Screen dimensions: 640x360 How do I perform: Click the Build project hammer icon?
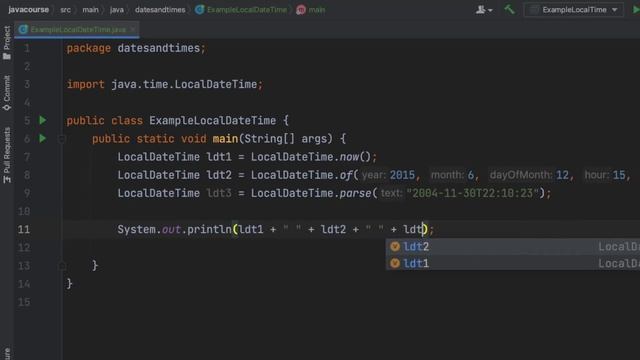tap(509, 9)
